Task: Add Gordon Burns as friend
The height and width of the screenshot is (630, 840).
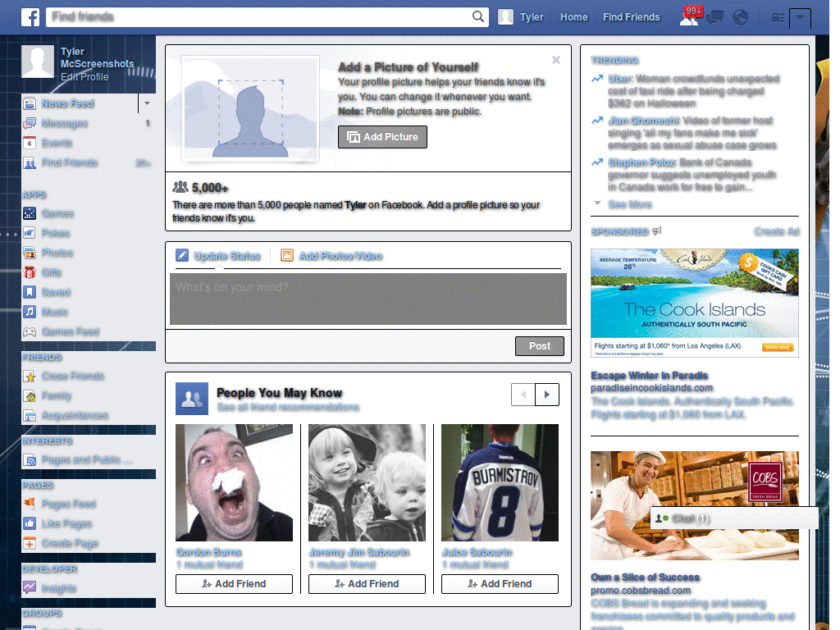Action: click(x=234, y=584)
